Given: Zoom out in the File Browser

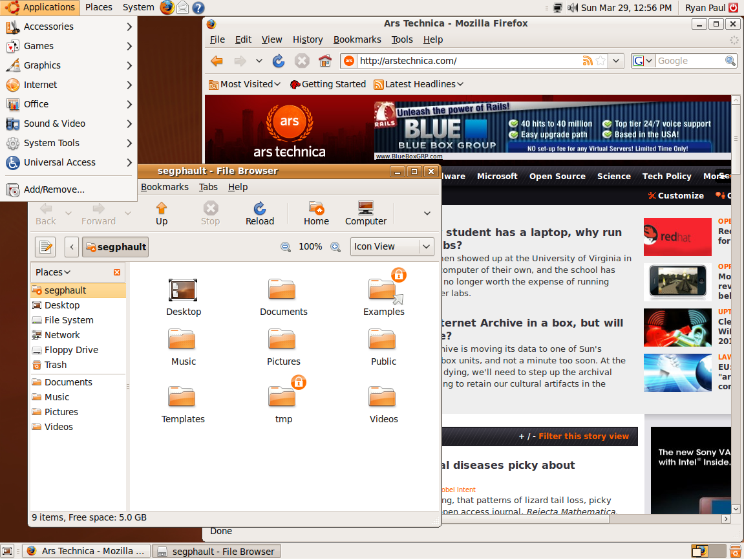Looking at the screenshot, I should pos(286,247).
